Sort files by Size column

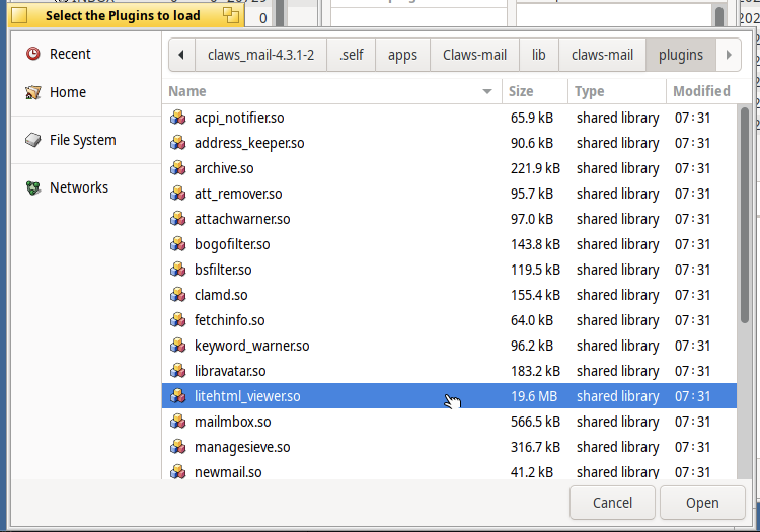[535, 91]
